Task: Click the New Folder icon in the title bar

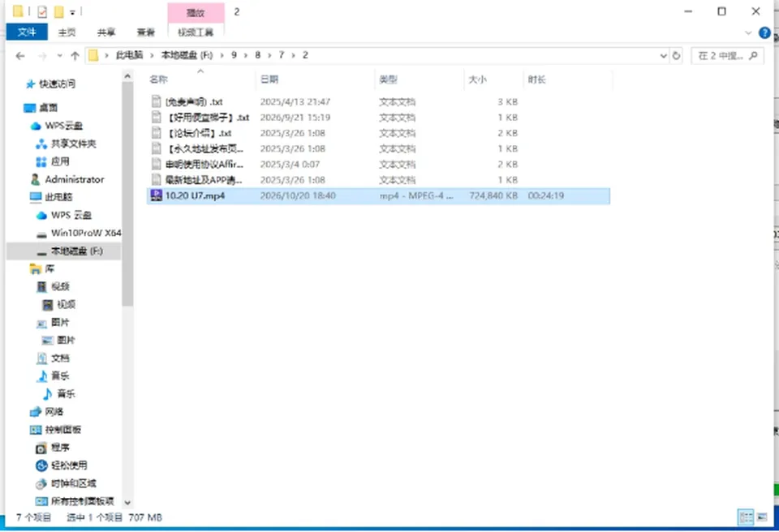Action: (58, 11)
